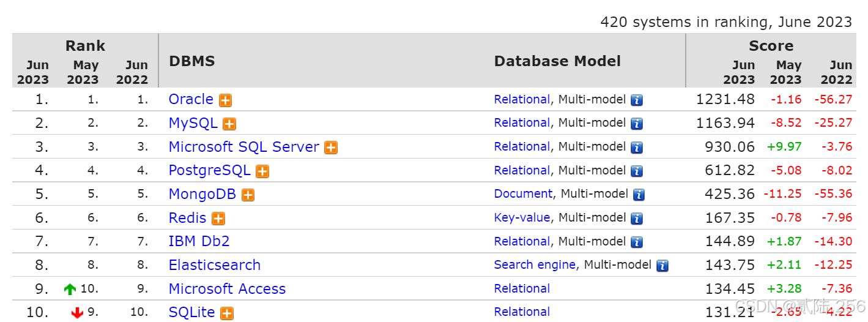868x322 pixels.
Task: Expand the plus icon beside Microsoft SQL Server
Action: 331,148
